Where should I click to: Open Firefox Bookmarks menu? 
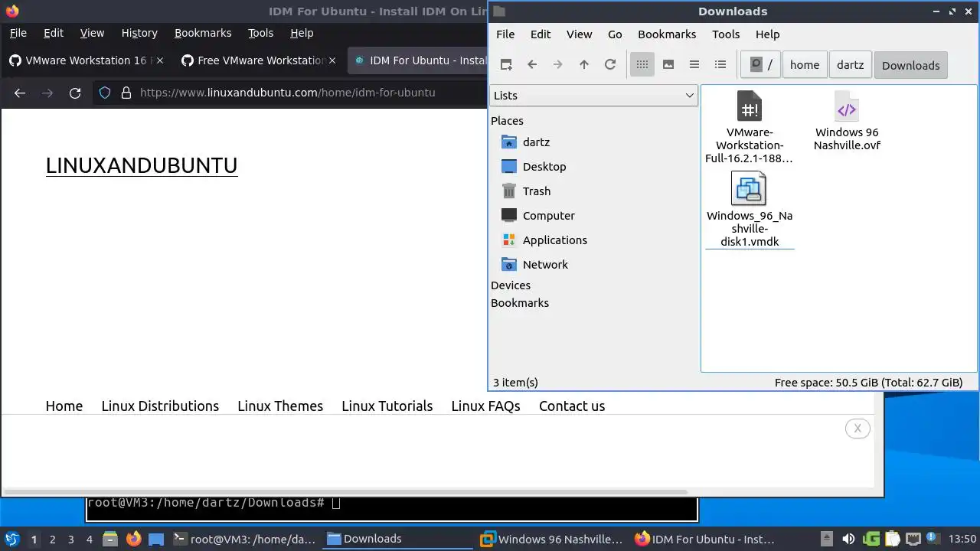[203, 33]
